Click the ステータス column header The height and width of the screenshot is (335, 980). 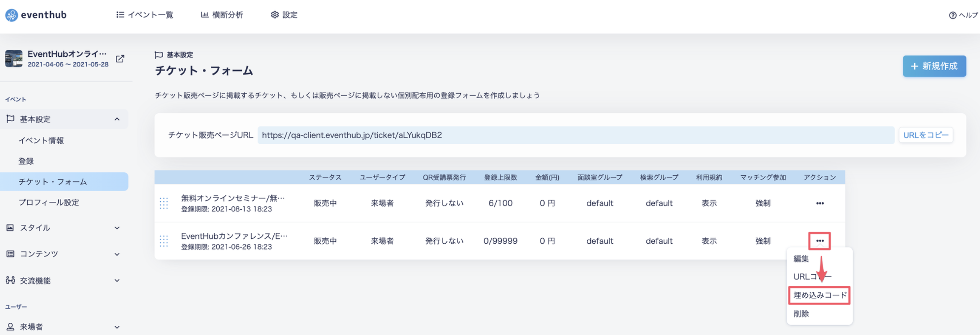click(325, 177)
